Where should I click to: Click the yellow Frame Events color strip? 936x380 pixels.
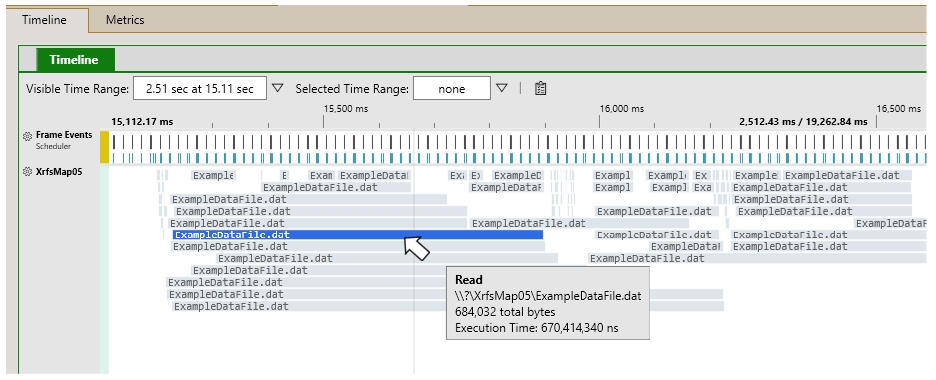click(104, 147)
